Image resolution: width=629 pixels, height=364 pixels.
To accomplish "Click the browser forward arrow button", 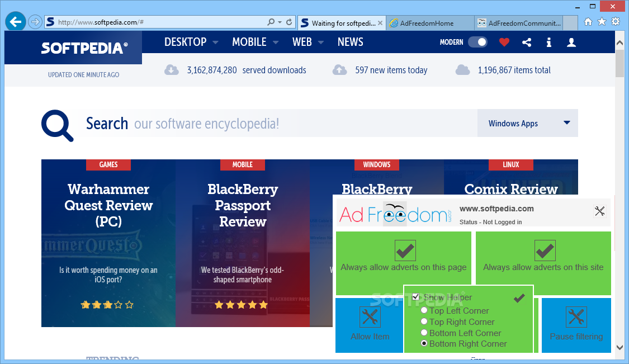I will [x=35, y=22].
